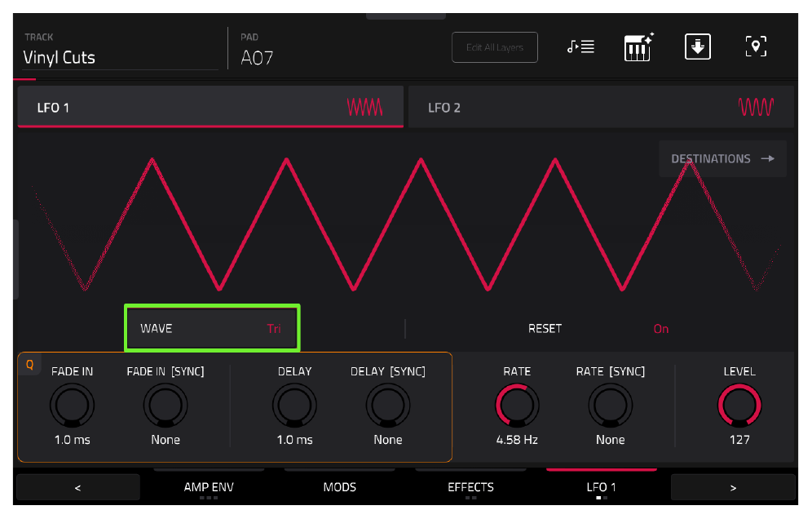Click the save/download arrow icon
Screen dimensions: 812x519
tap(698, 47)
